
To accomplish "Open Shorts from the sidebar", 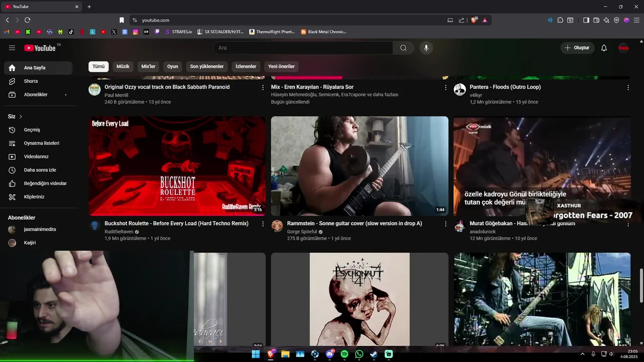I will point(38,81).
